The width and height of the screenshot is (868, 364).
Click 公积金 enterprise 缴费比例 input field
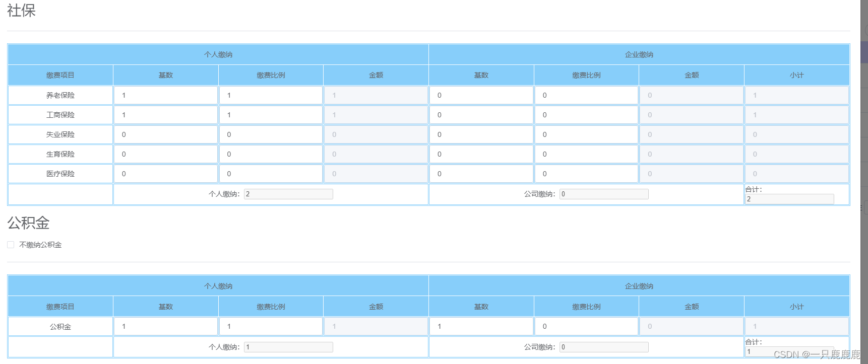(586, 326)
